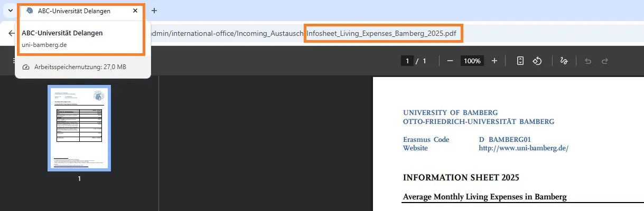Click the total page count after the slash
644x211 pixels.
(x=424, y=61)
